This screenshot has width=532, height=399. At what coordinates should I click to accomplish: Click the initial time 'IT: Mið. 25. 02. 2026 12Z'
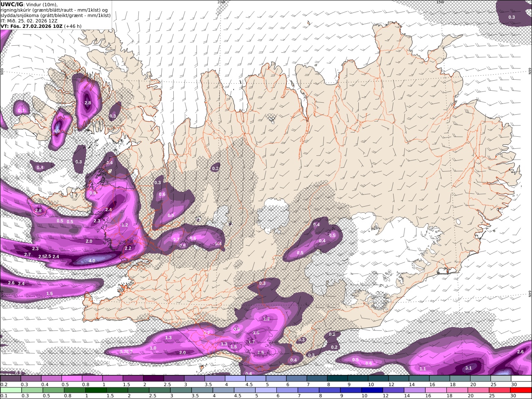point(29,21)
